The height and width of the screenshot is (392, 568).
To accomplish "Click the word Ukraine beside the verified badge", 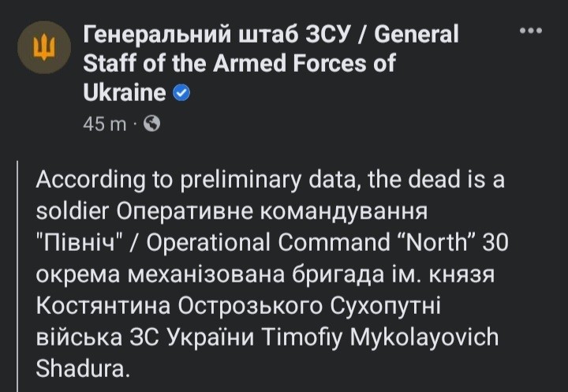I will point(125,93).
